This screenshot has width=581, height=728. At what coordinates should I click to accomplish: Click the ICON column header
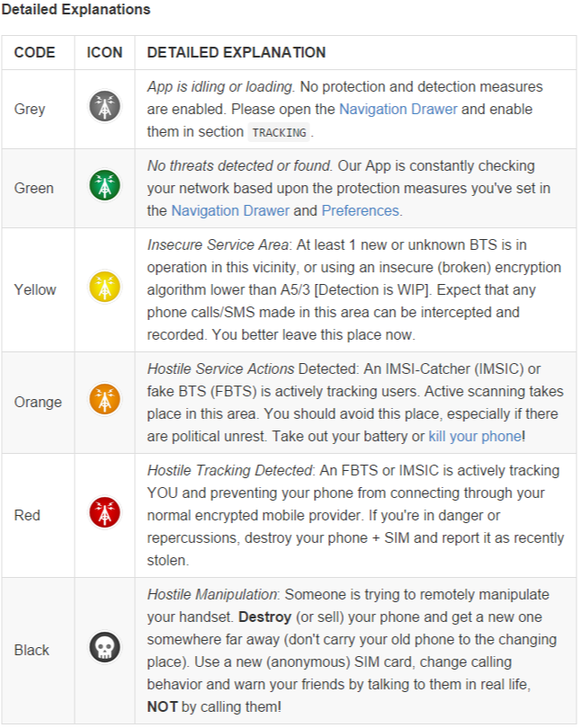(x=104, y=53)
